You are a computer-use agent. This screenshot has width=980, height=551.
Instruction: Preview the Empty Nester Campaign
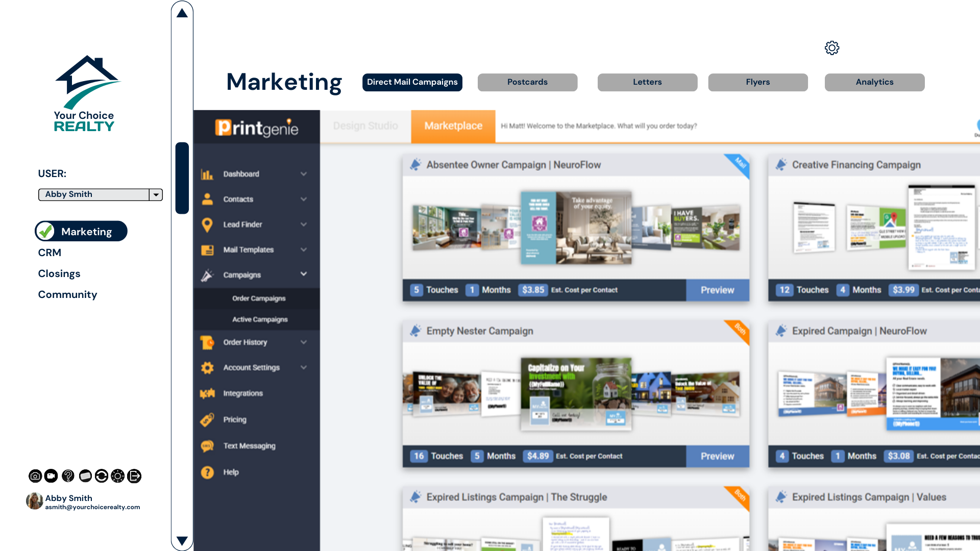718,456
